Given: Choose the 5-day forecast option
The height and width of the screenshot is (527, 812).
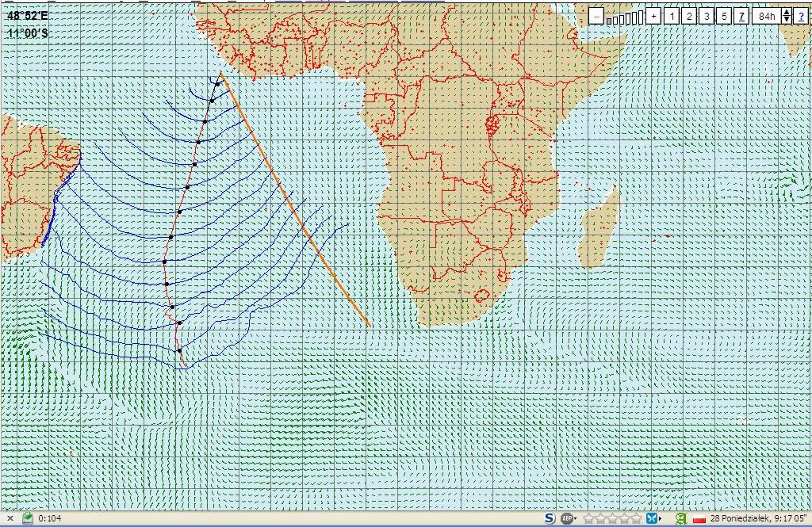Looking at the screenshot, I should point(724,16).
